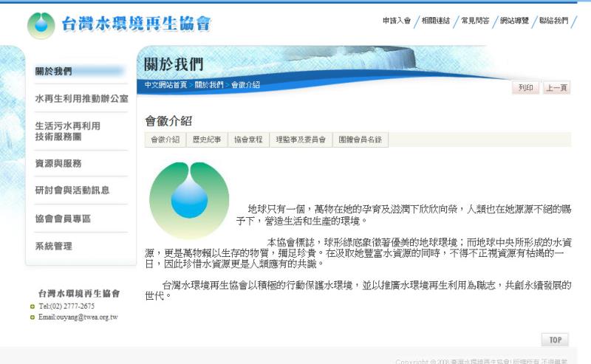Click the 列印 print button

point(525,87)
